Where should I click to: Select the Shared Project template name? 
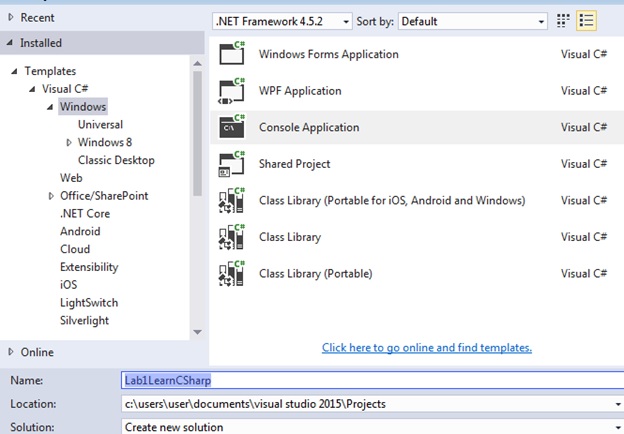pos(294,164)
